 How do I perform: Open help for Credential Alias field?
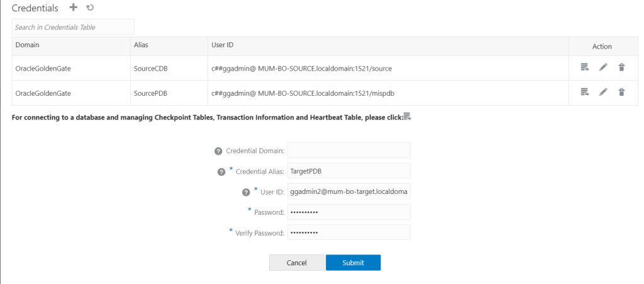[x=221, y=172]
